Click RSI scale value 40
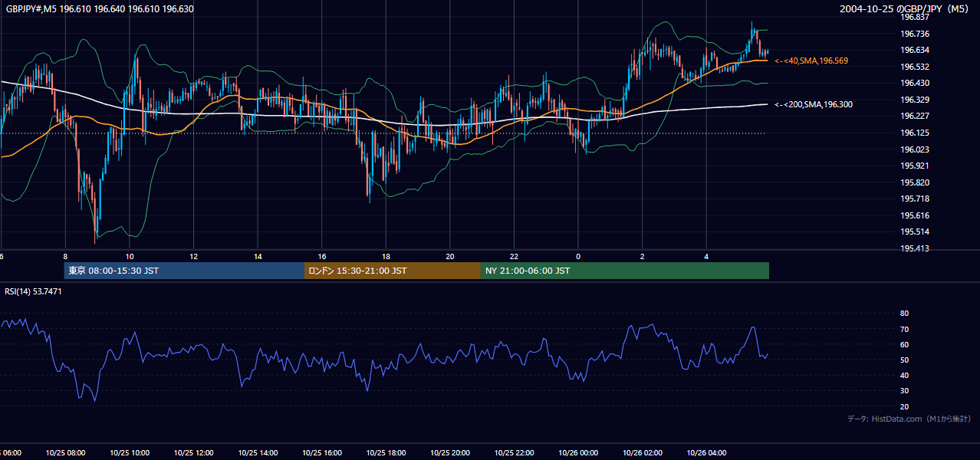Viewport: 980px width, 460px height. coord(904,375)
